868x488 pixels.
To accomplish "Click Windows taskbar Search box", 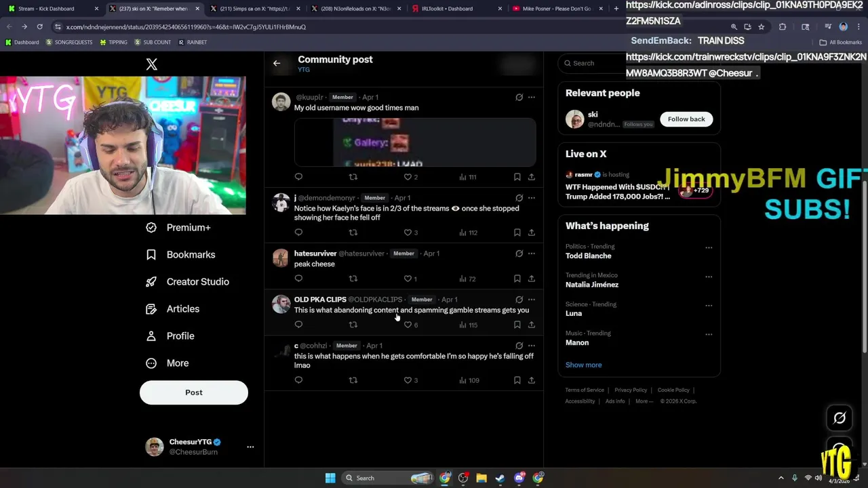I will coord(387,478).
